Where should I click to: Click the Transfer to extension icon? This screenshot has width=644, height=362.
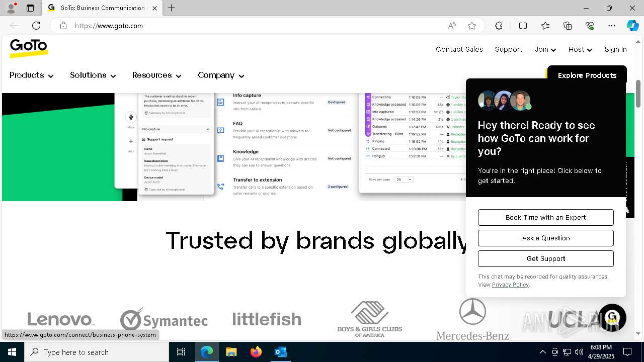220,187
